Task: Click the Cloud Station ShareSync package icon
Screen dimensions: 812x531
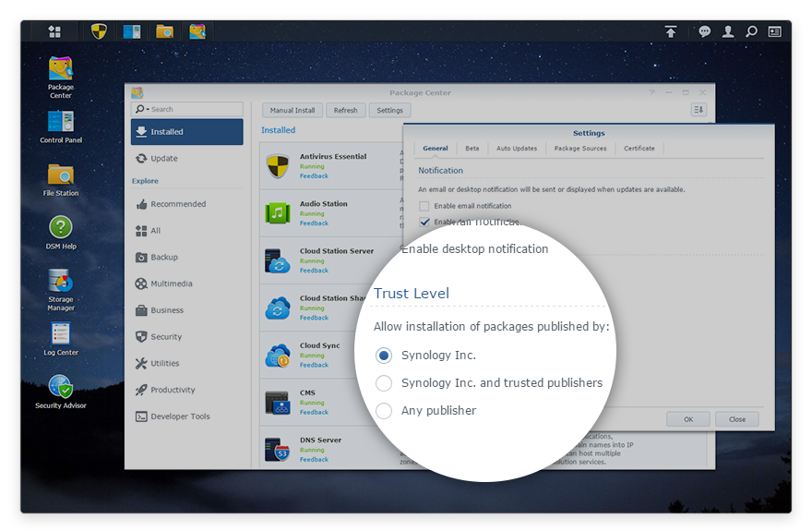Action: (x=278, y=308)
